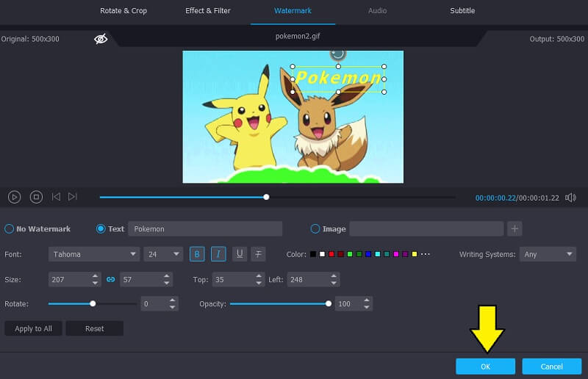
Task: Open the Subtitle tab
Action: [x=462, y=11]
